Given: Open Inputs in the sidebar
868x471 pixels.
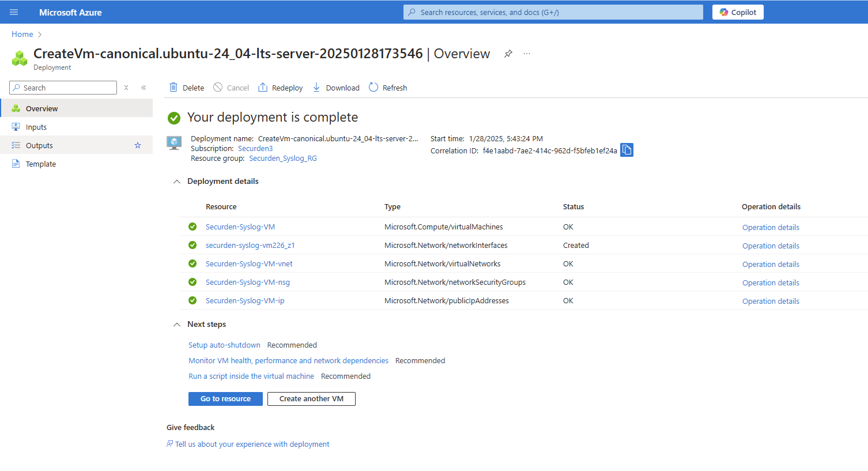Looking at the screenshot, I should click(76, 127).
